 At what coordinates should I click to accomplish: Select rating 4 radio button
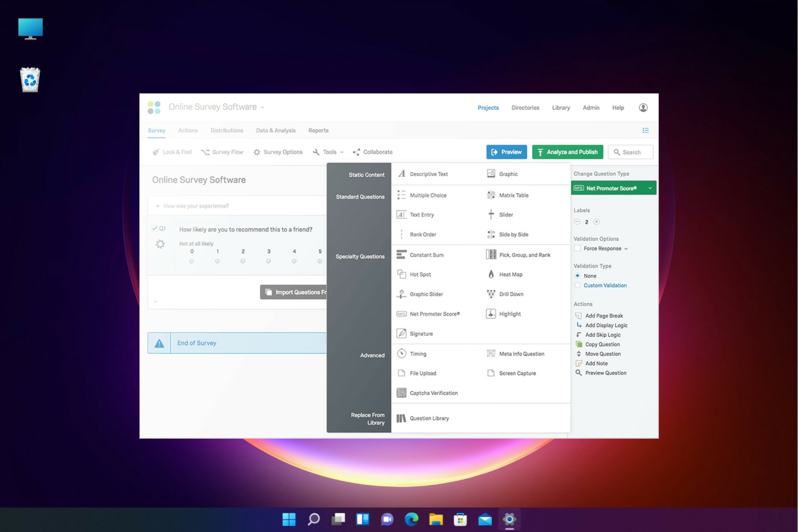(294, 261)
